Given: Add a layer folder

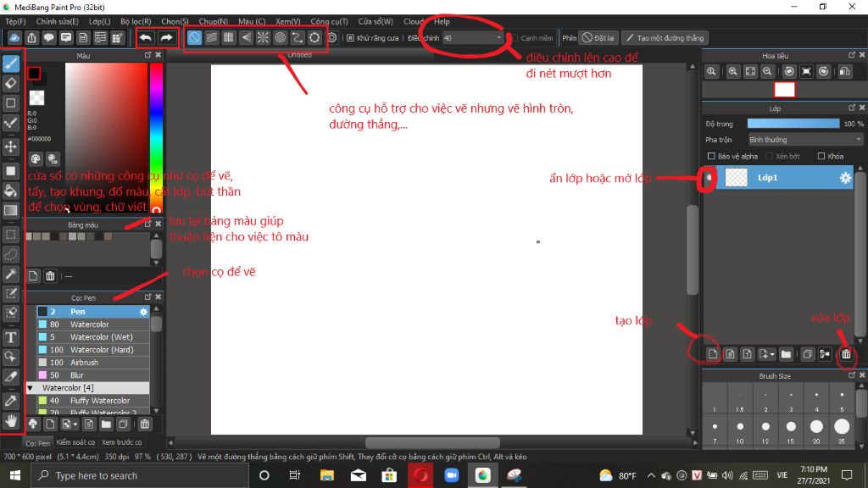Looking at the screenshot, I should tap(786, 354).
